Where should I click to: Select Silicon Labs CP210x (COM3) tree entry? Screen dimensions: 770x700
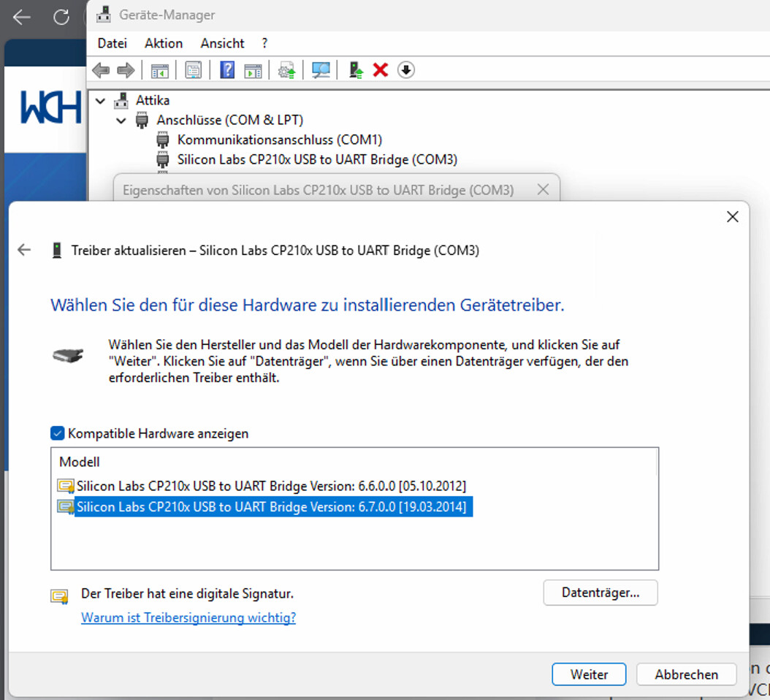317,159
